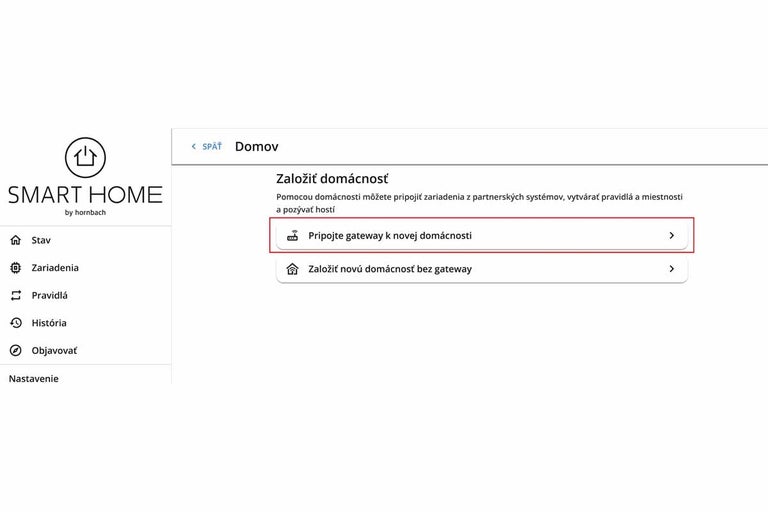The width and height of the screenshot is (768, 512).
Task: Click the back chevron beside Späť
Action: [x=194, y=147]
